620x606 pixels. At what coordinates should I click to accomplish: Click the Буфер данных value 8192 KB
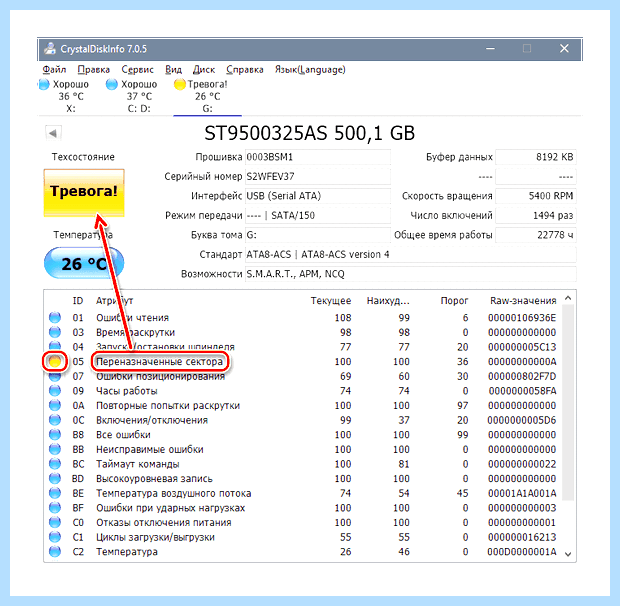point(536,157)
